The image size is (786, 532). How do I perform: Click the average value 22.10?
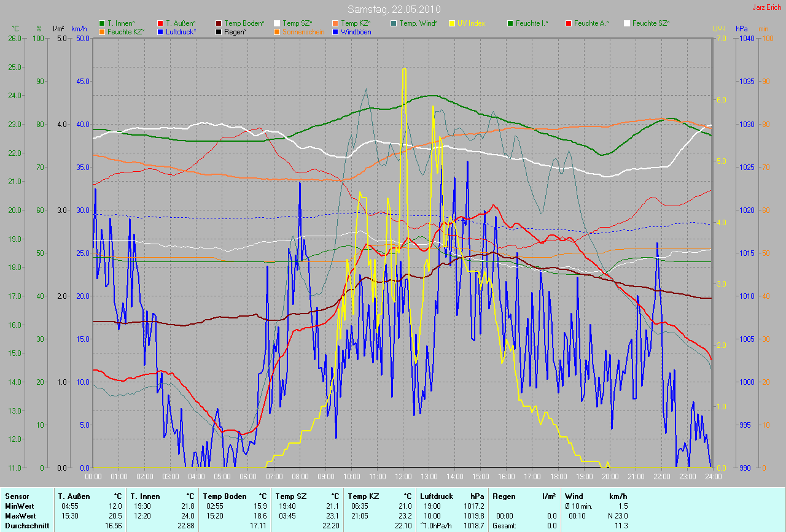click(403, 526)
